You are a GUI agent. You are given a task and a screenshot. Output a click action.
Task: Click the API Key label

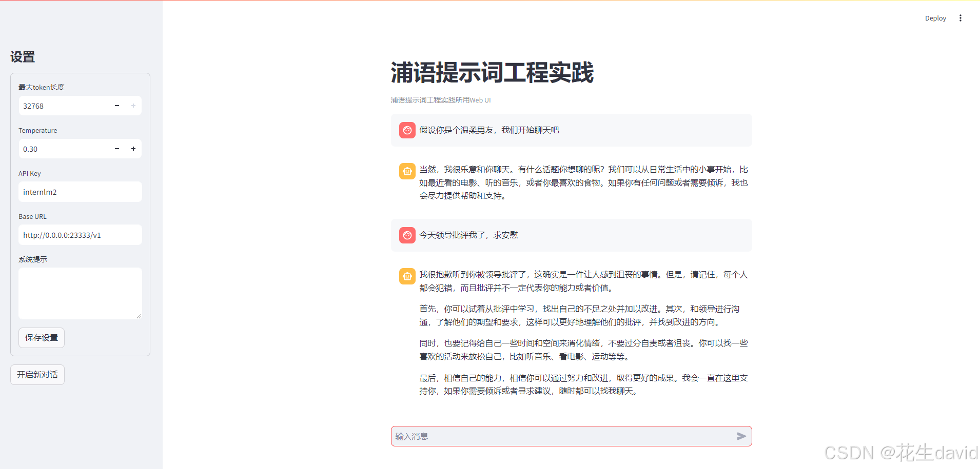tap(30, 173)
